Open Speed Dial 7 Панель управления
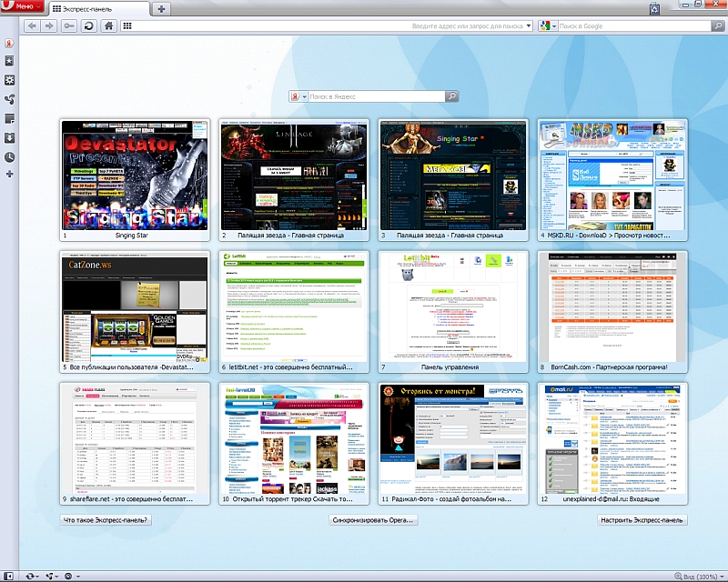Screen dimensions: 728x582 453,311
